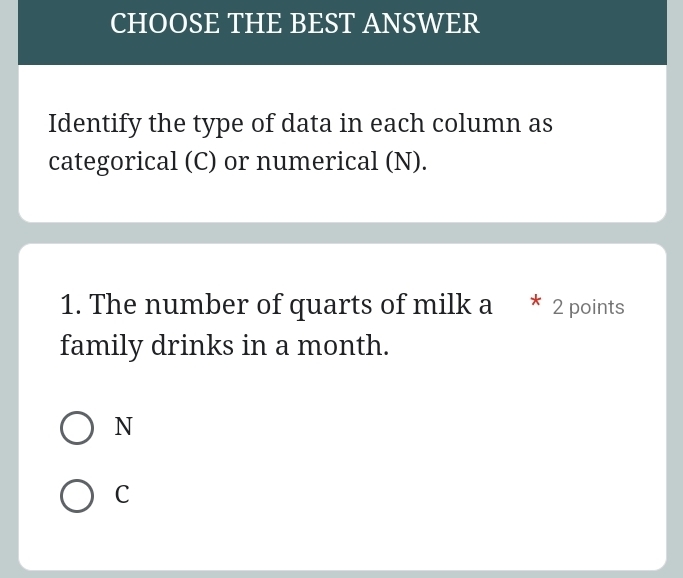Screen dimensions: 683x578
Task: Click the word 'CHOOSE' in the header
Action: (164, 24)
